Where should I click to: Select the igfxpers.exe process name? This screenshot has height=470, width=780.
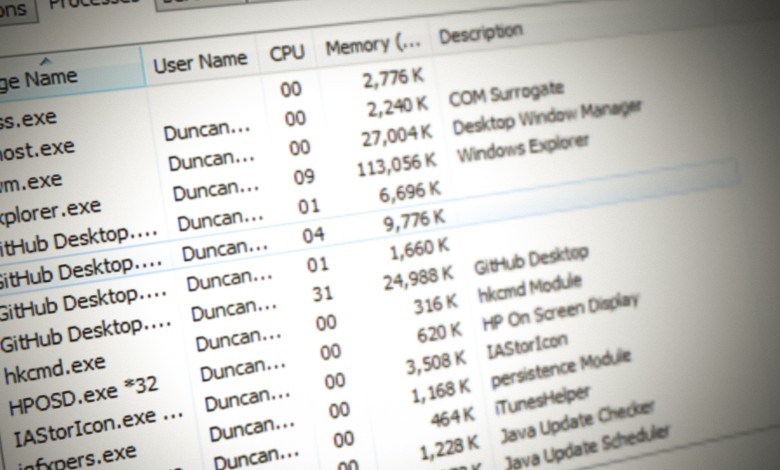coord(77,457)
